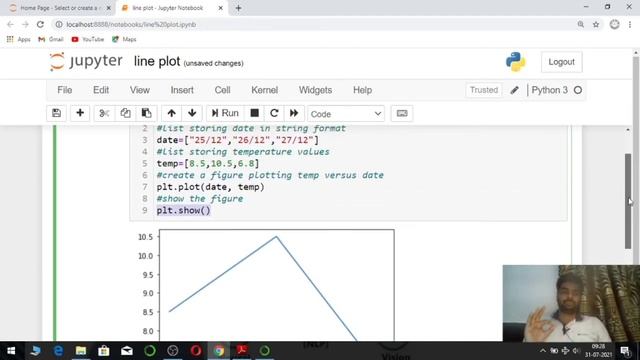The image size is (640, 360).
Task: Open Adobe Acrobat from the taskbar
Action: 242,351
